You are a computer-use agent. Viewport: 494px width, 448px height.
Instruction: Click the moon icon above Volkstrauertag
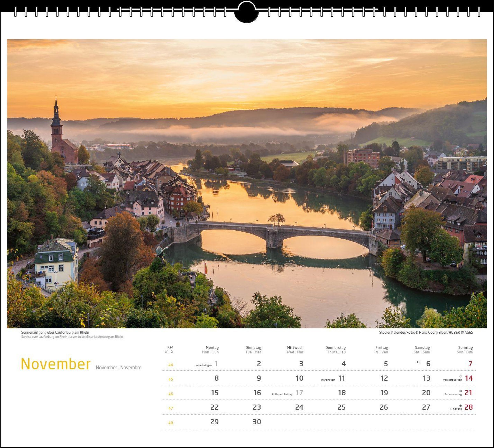(460, 376)
